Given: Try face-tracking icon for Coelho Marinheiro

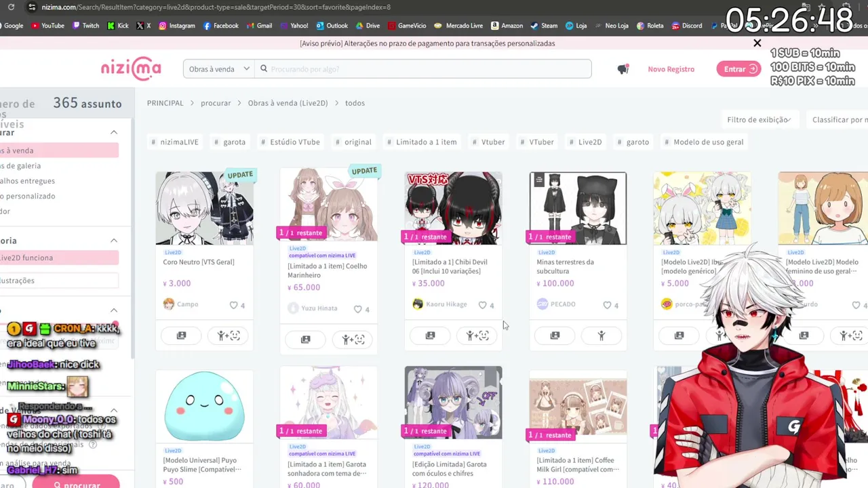Looking at the screenshot, I should (x=353, y=340).
